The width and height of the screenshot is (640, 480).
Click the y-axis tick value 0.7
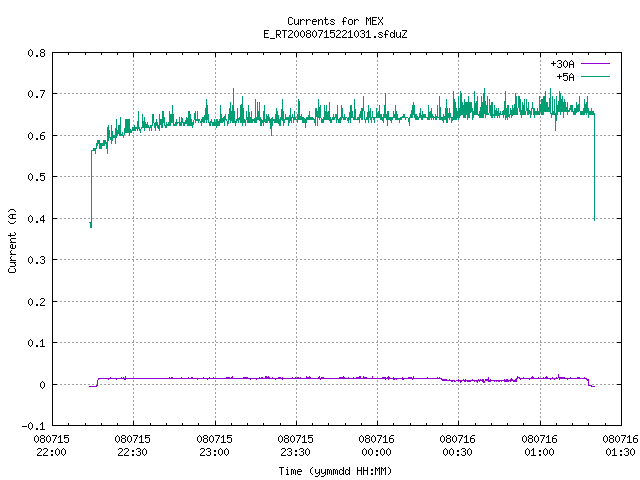pos(36,94)
